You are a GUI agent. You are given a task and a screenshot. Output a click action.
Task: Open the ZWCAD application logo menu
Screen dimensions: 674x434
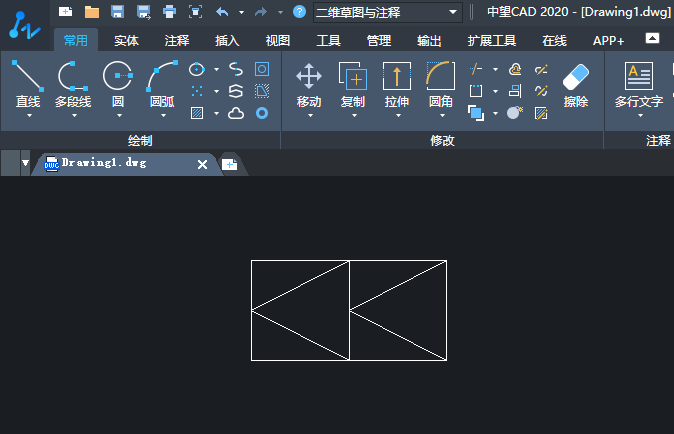pyautogui.click(x=25, y=25)
